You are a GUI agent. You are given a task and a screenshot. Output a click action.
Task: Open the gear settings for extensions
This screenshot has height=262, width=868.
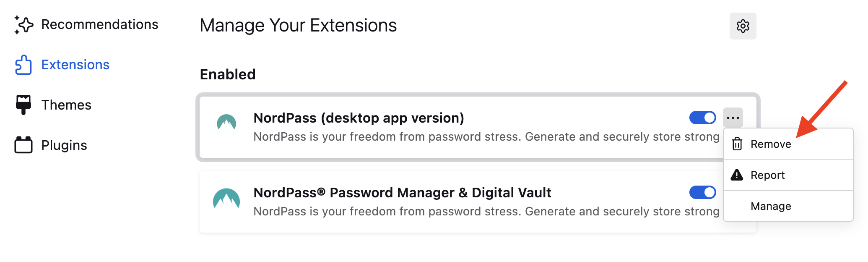click(x=743, y=26)
